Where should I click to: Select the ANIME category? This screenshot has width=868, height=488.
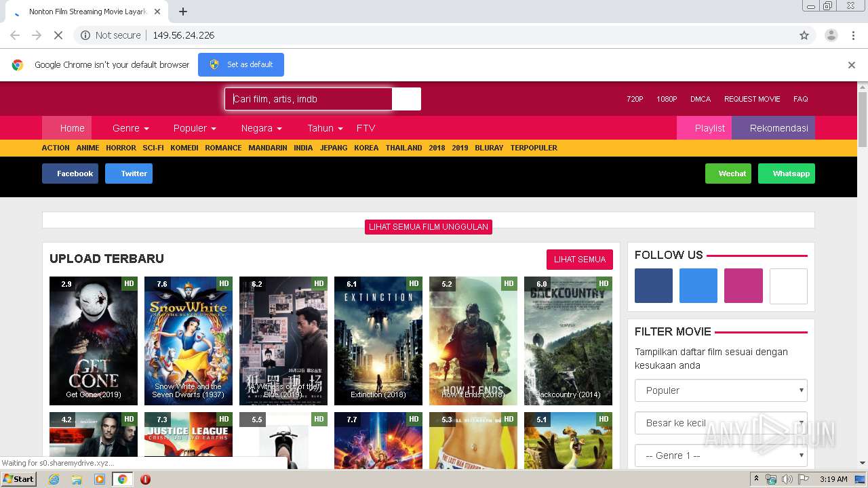click(x=87, y=148)
